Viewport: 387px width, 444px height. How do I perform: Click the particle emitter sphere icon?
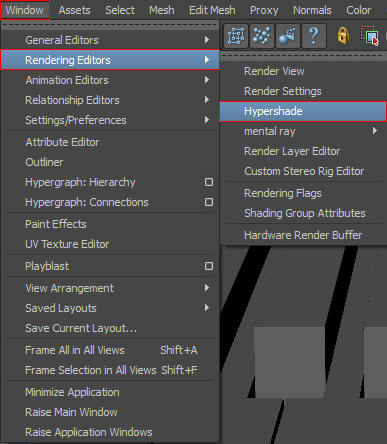[x=288, y=36]
